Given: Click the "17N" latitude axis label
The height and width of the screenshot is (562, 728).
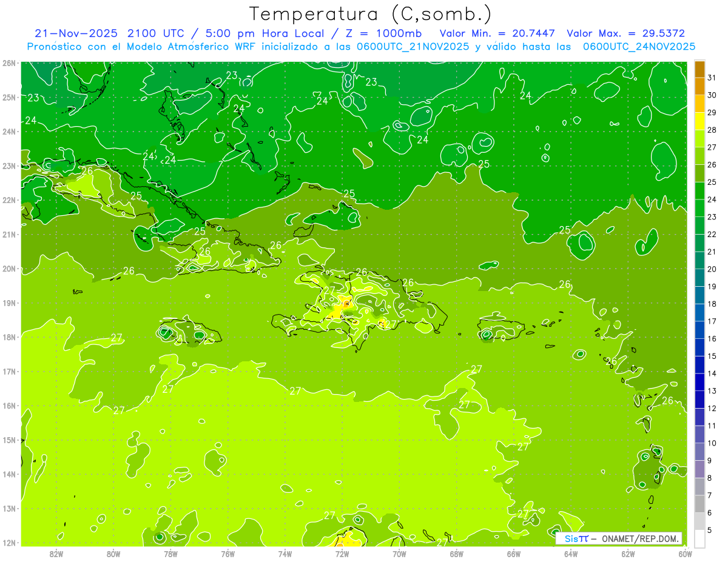Looking at the screenshot, I should tap(9, 372).
